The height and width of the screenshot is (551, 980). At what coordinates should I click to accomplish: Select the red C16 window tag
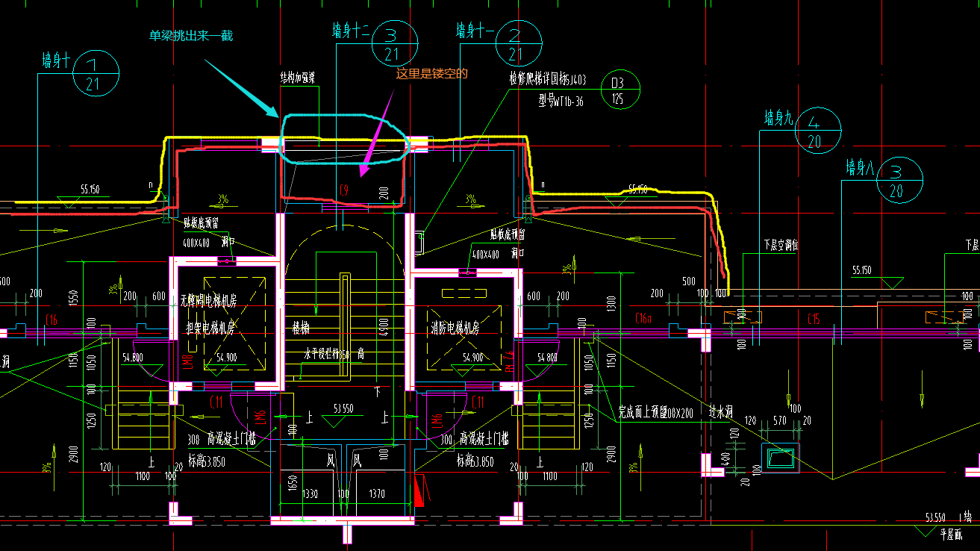[x=51, y=321]
